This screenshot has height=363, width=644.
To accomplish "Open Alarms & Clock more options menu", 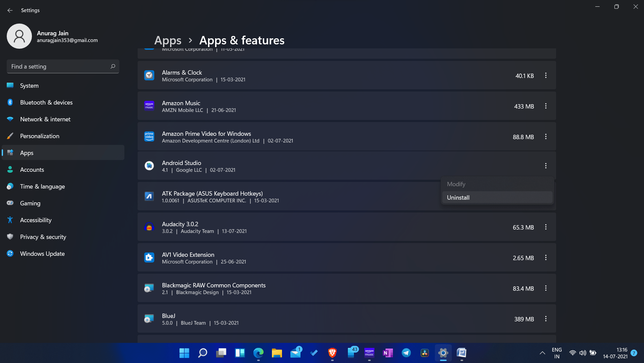I will [546, 76].
